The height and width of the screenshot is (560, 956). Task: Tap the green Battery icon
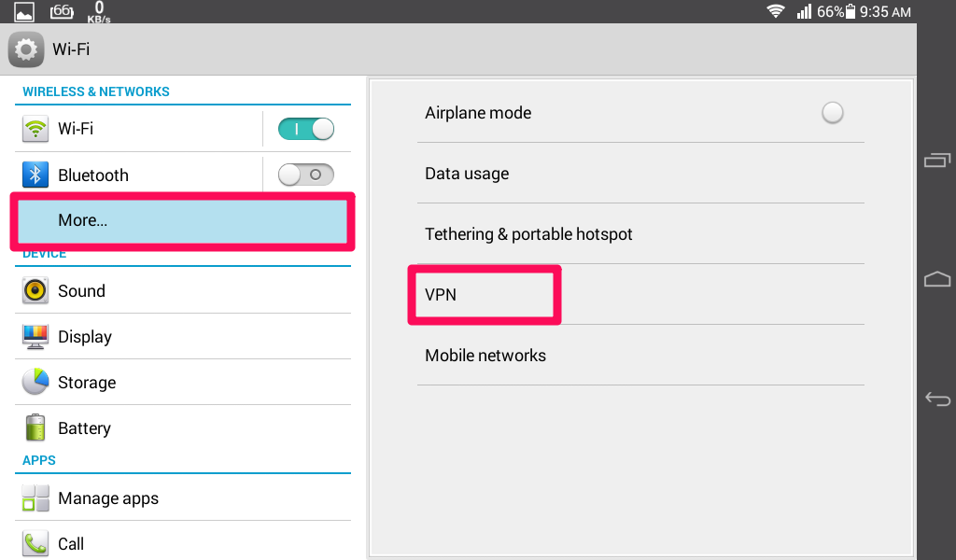(x=35, y=427)
